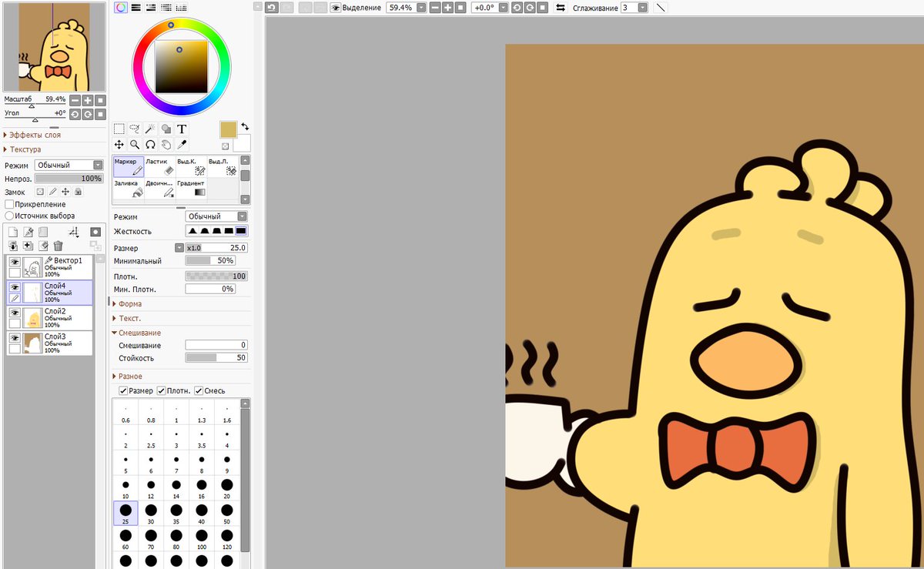Viewport: 924px width, 569px height.
Task: Open the layer Режим blending dropdown
Action: pyautogui.click(x=69, y=165)
